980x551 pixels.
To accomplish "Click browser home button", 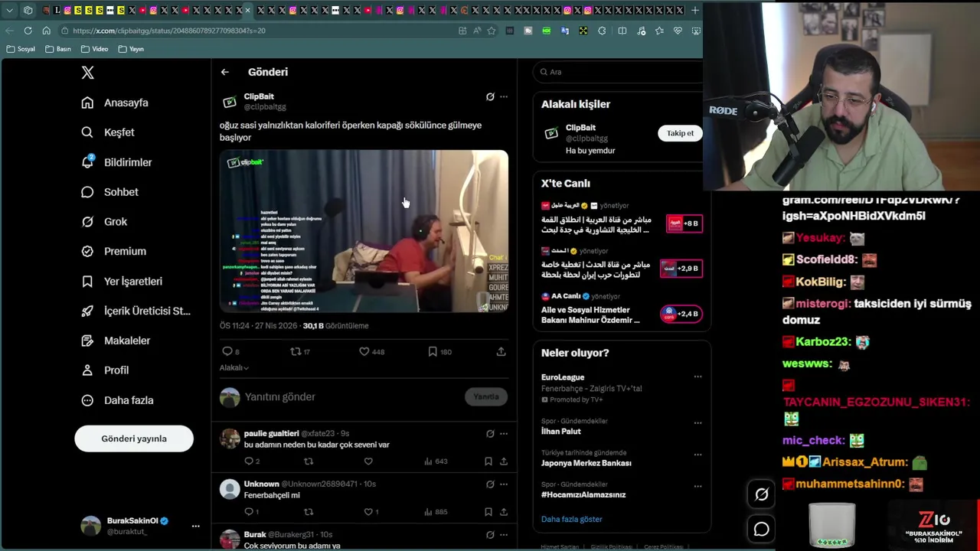I will pos(46,31).
